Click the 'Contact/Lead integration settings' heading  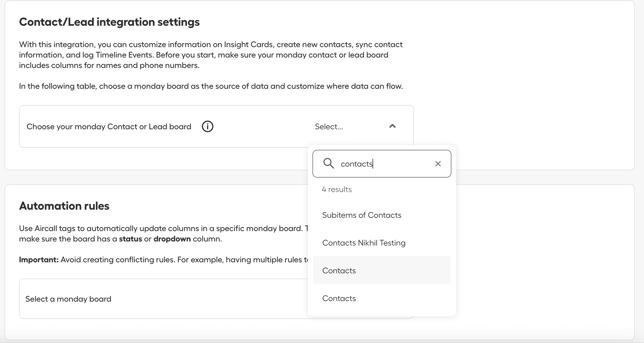click(x=109, y=22)
